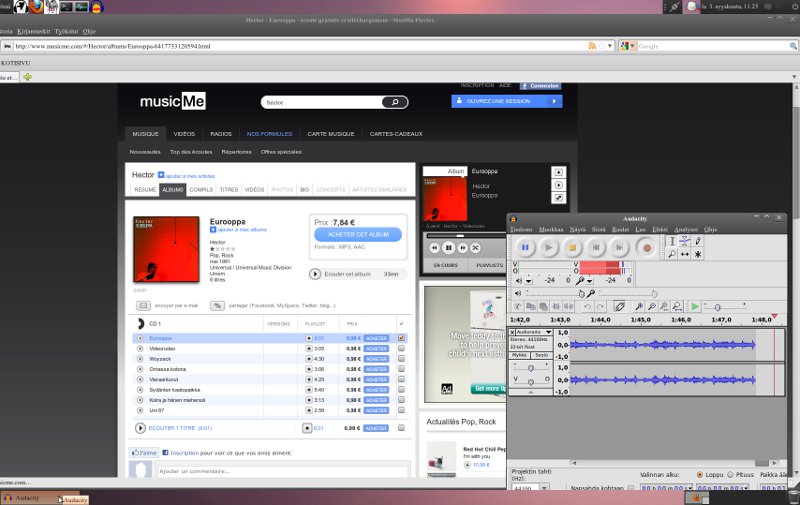Open Audacity's Näytä menu
Viewport: 800px width, 505px height.
pos(578,229)
